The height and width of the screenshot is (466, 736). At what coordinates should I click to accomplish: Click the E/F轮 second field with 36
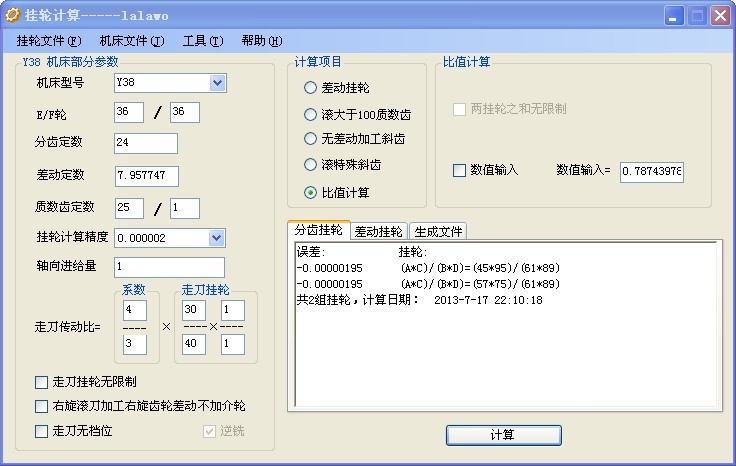click(184, 112)
